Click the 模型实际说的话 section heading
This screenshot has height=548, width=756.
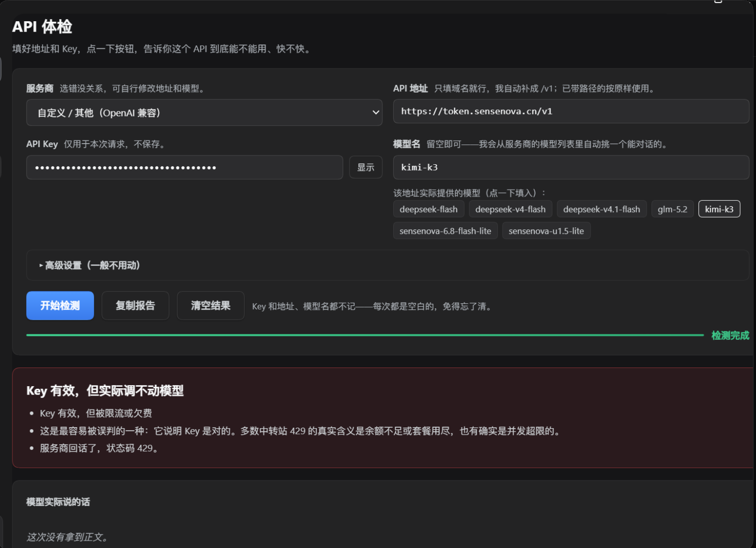[58, 502]
